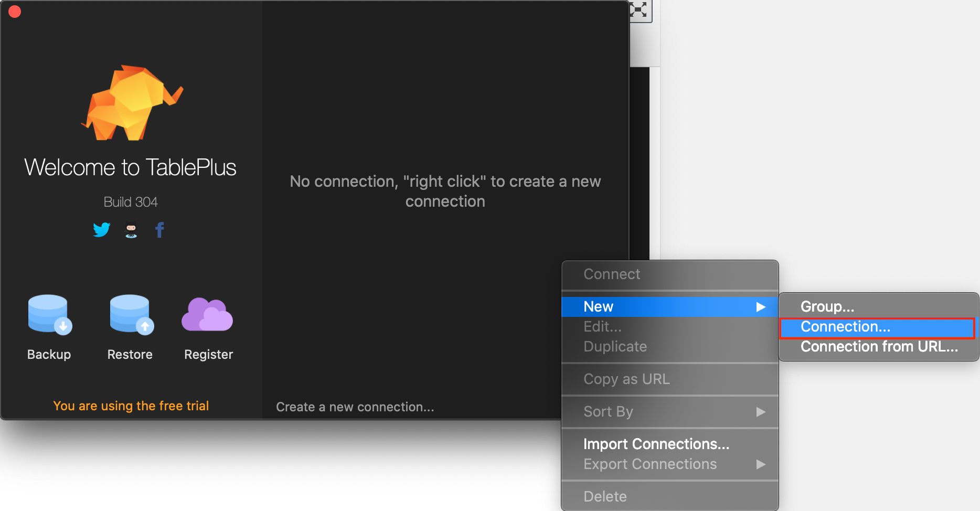This screenshot has width=980, height=511.
Task: Click the TablePlus elephant logo
Action: click(131, 103)
